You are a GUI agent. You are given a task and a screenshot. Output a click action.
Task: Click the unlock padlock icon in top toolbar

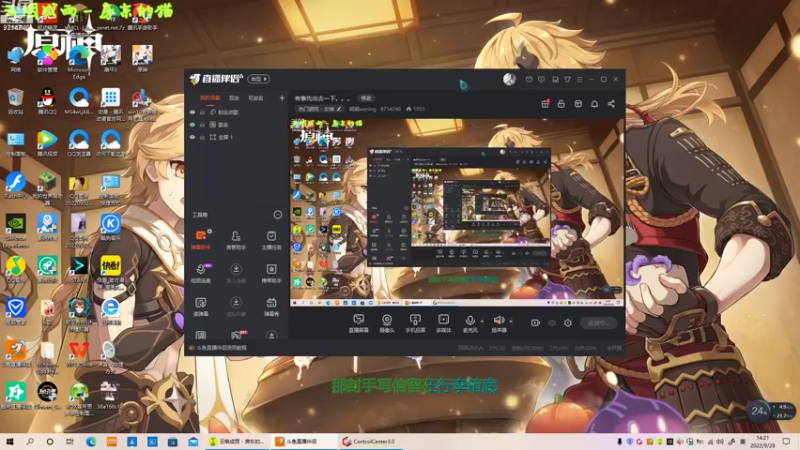(561, 104)
